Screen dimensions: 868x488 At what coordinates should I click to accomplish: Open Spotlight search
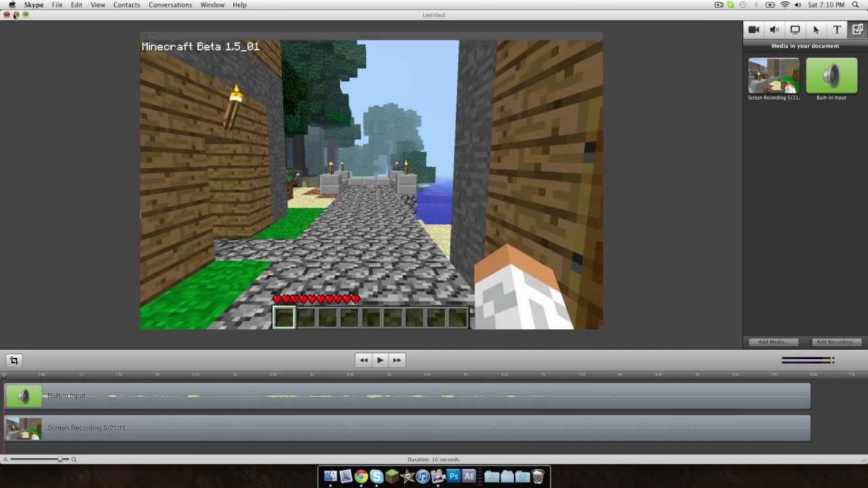856,5
